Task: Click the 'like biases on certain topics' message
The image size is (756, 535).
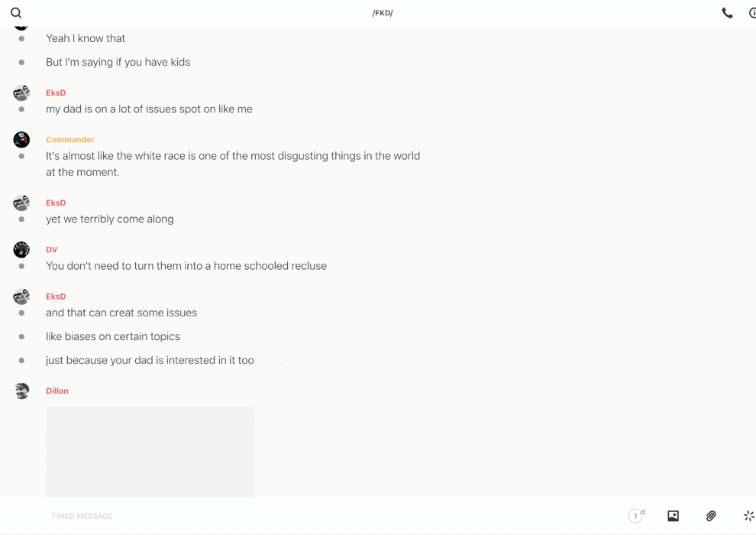Action: pyautogui.click(x=113, y=336)
